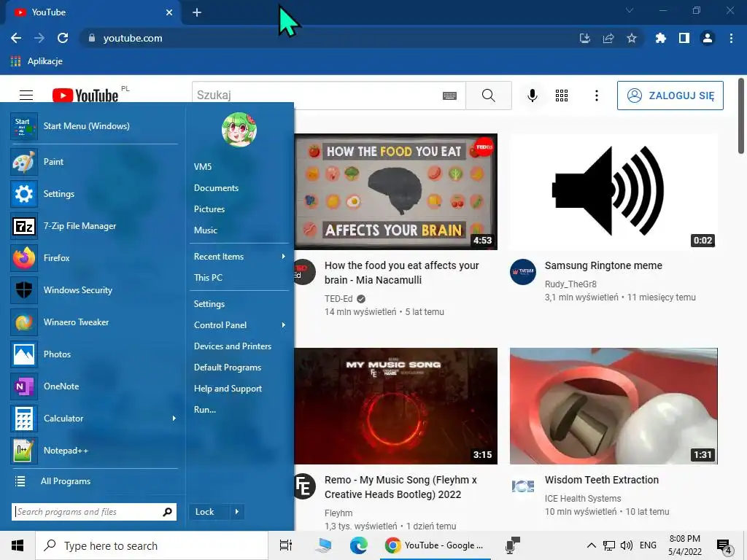Launch Settings gear in pinned list
Screen dimensions: 747x560
[x=94, y=194]
